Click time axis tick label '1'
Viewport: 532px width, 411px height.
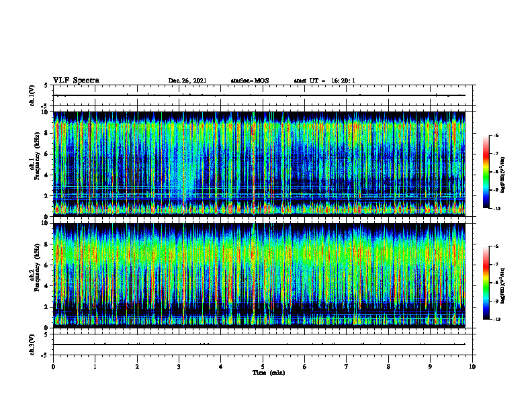click(x=95, y=367)
